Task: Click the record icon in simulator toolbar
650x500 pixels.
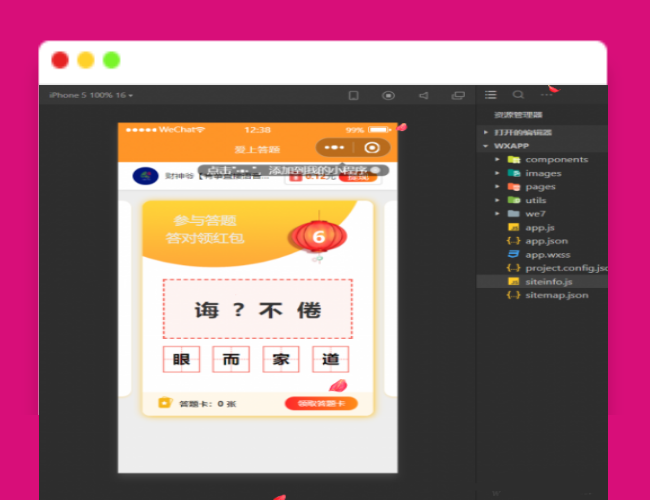Action: (388, 96)
